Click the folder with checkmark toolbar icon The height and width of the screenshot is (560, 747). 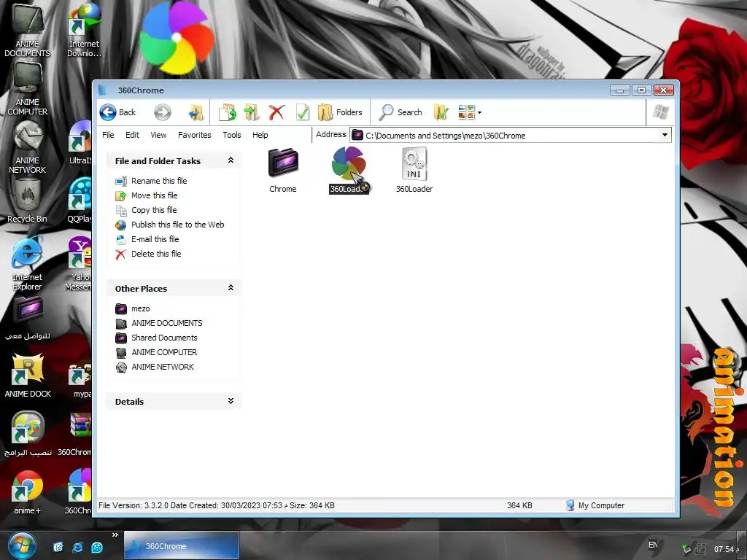(441, 112)
